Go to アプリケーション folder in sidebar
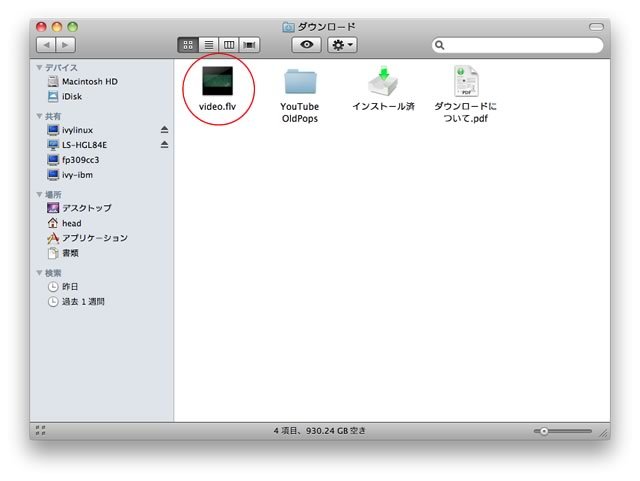The width and height of the screenshot is (640, 481). pyautogui.click(x=94, y=238)
